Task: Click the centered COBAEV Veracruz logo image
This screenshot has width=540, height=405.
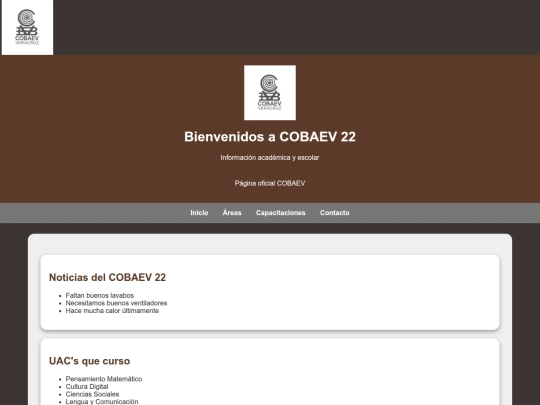Action: pyautogui.click(x=270, y=93)
